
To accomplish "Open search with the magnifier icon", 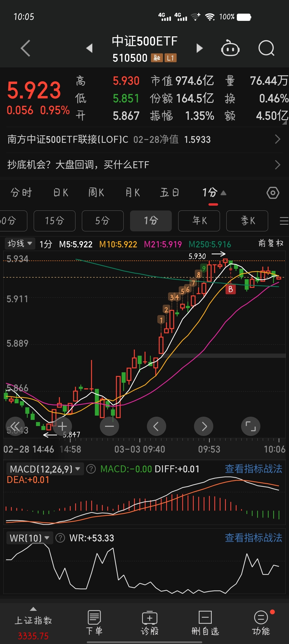I will pyautogui.click(x=267, y=48).
